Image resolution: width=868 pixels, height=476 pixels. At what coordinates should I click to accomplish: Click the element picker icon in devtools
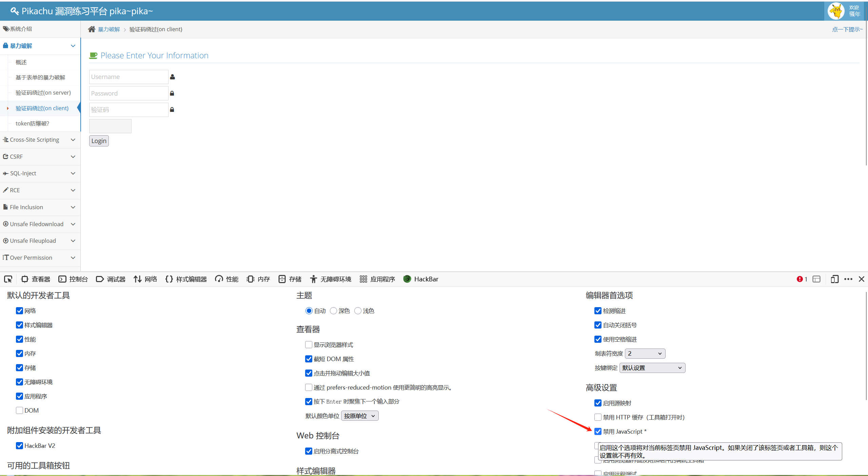(8, 279)
